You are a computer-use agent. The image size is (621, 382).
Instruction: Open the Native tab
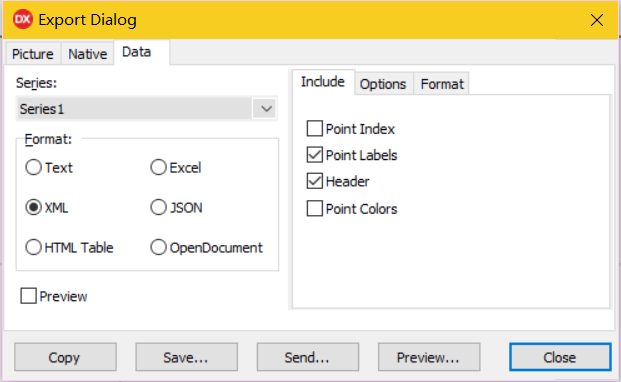click(x=88, y=54)
